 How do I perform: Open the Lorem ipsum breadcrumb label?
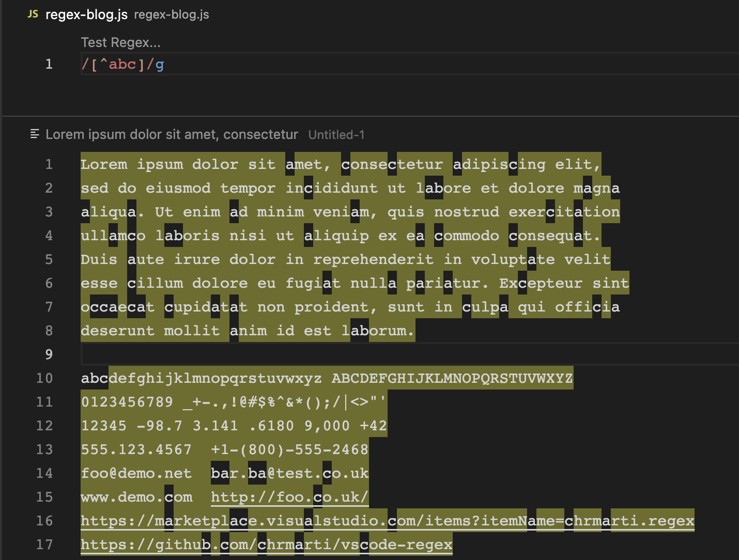click(172, 134)
